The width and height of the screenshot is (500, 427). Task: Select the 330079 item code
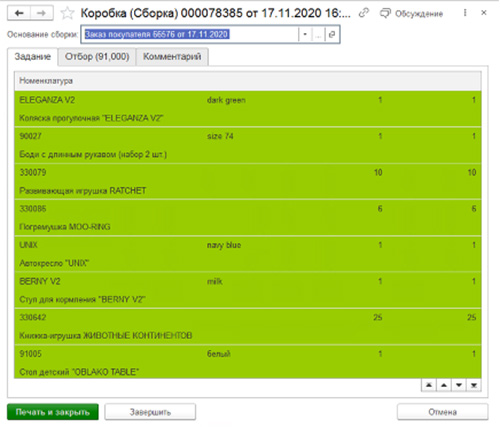(x=33, y=173)
